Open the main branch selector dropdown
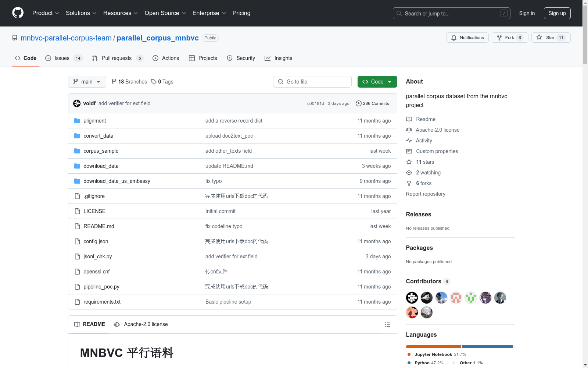The image size is (588, 368). [87, 82]
